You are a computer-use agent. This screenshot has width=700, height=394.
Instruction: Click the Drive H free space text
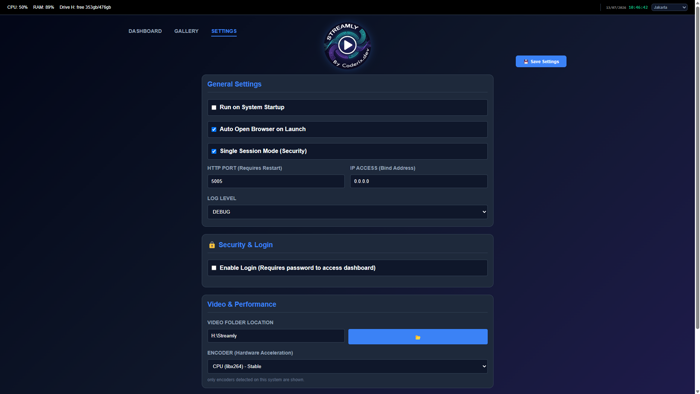point(85,7)
